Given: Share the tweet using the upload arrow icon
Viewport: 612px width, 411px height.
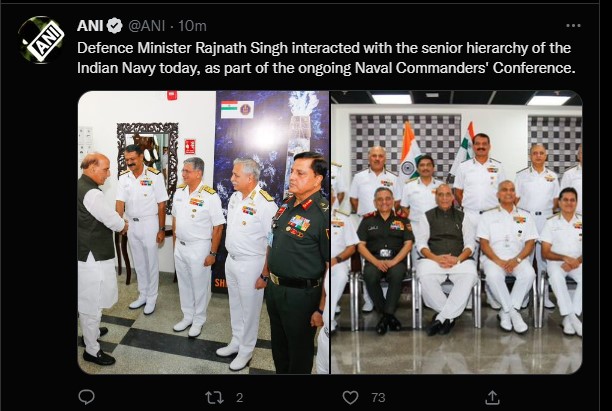Looking at the screenshot, I should point(491,397).
